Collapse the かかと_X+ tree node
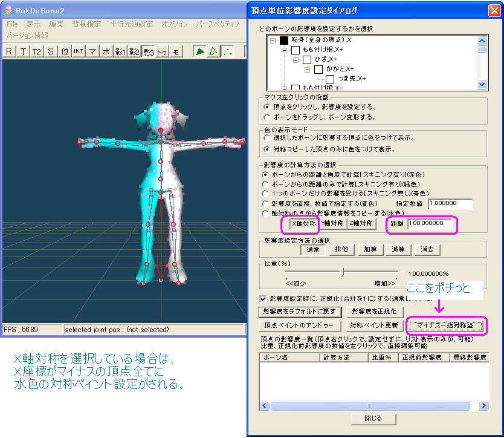Screen dimensions: 504x438 [308, 70]
